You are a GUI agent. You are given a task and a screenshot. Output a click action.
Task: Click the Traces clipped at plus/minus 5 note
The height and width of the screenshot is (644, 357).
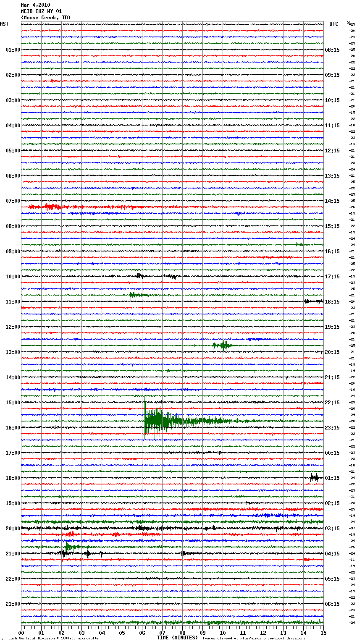[x=254, y=638]
